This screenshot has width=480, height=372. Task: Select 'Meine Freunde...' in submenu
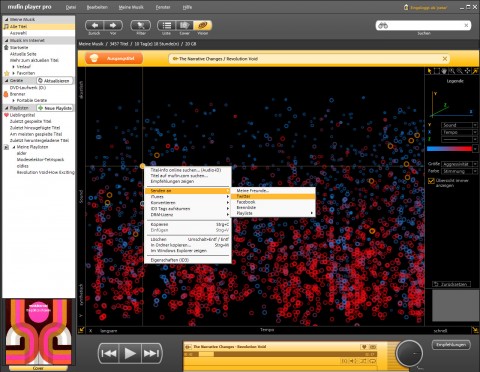point(273,191)
